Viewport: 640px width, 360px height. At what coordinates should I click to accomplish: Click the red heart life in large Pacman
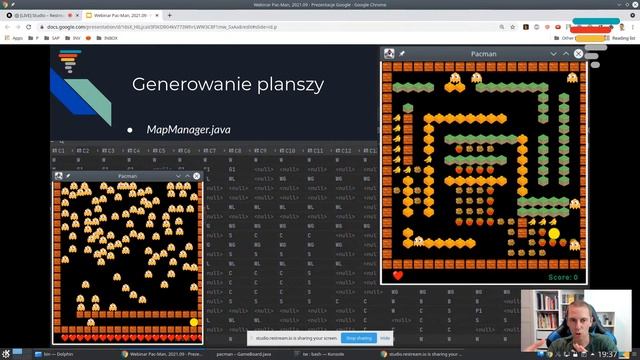(398, 276)
